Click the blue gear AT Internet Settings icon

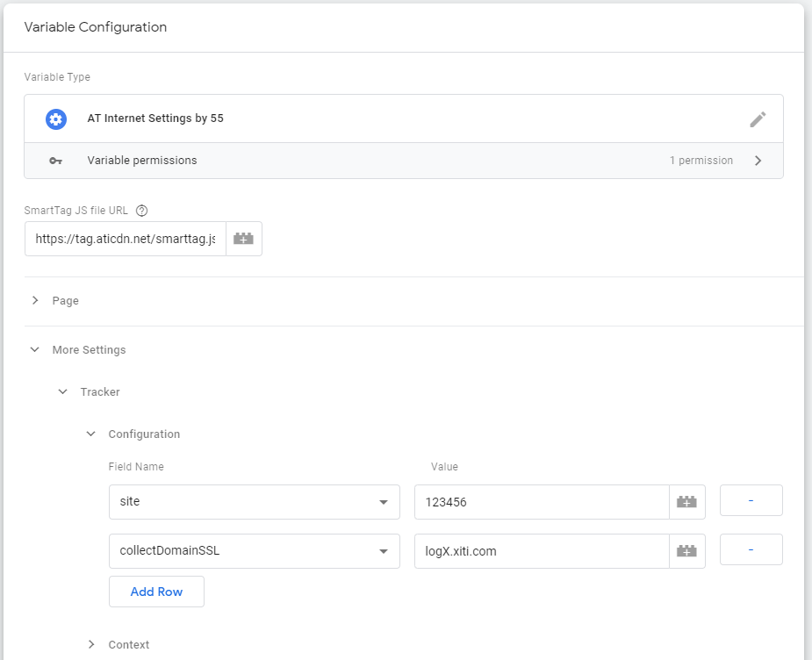click(56, 119)
